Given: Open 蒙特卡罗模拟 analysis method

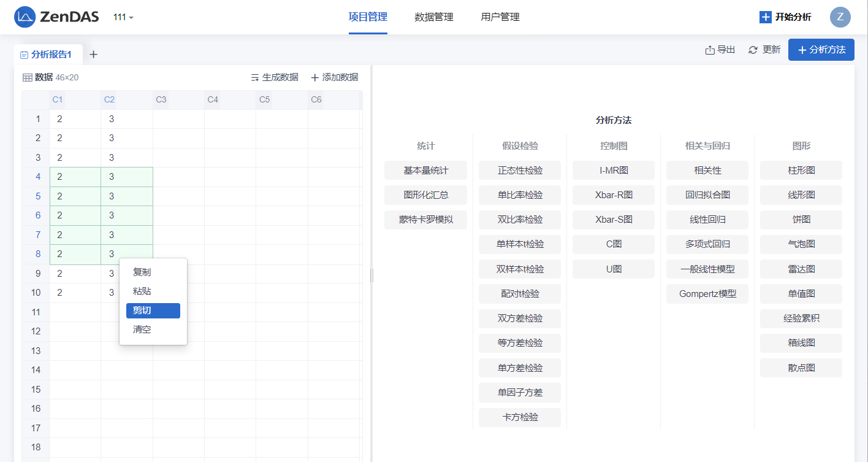Looking at the screenshot, I should click(426, 220).
